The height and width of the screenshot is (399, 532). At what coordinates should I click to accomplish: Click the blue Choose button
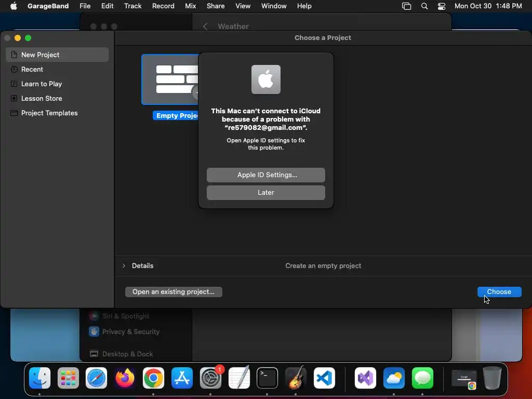pos(499,292)
